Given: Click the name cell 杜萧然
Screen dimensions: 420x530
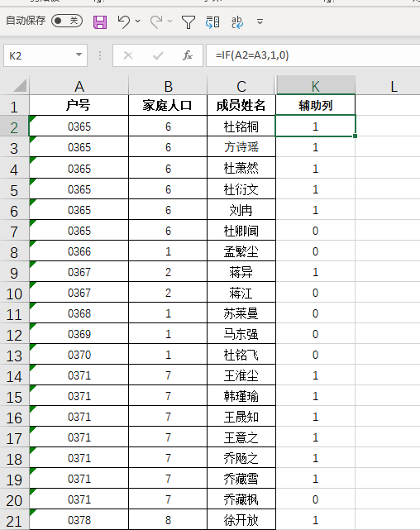Looking at the screenshot, I should pos(241,169).
